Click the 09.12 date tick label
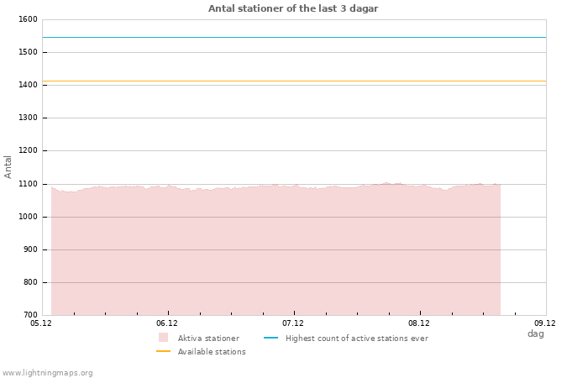Image resolution: width=588 pixels, height=378 pixels. tap(545, 323)
